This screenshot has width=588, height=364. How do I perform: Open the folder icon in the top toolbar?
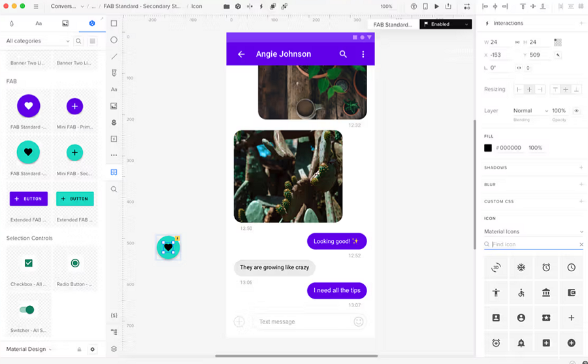click(x=227, y=7)
